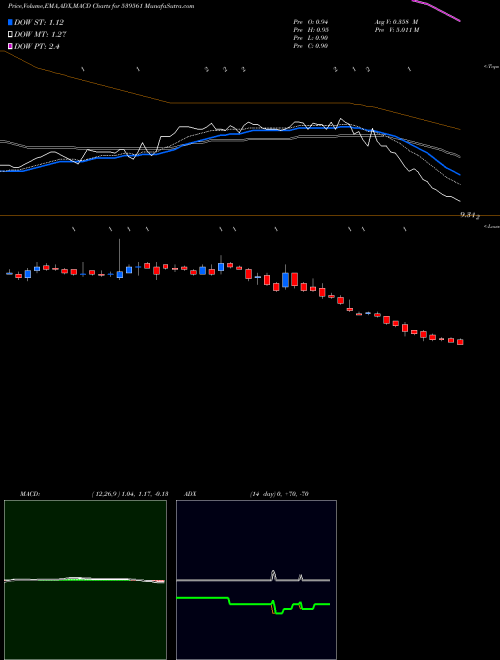This screenshot has width=500, height=660.
Task: Click the 'ADX' panel heading
Action: (x=190, y=494)
